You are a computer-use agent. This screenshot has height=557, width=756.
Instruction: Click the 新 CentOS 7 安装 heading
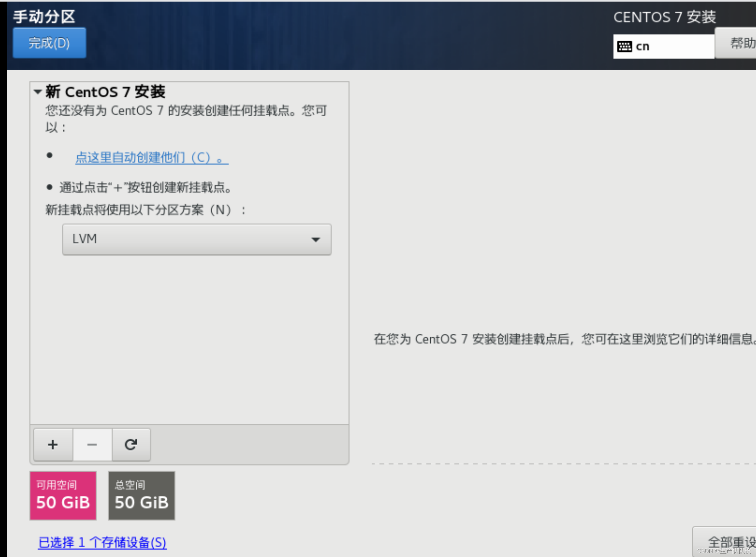(x=106, y=92)
